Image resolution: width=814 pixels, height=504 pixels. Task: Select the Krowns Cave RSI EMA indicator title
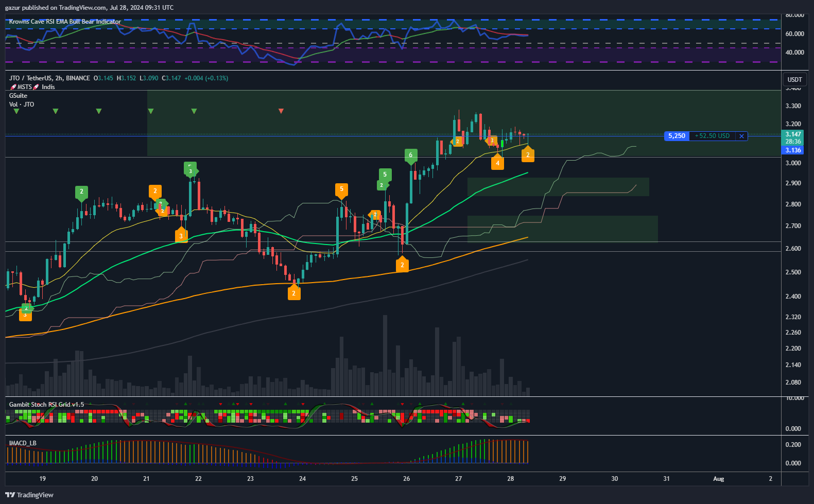[65, 22]
